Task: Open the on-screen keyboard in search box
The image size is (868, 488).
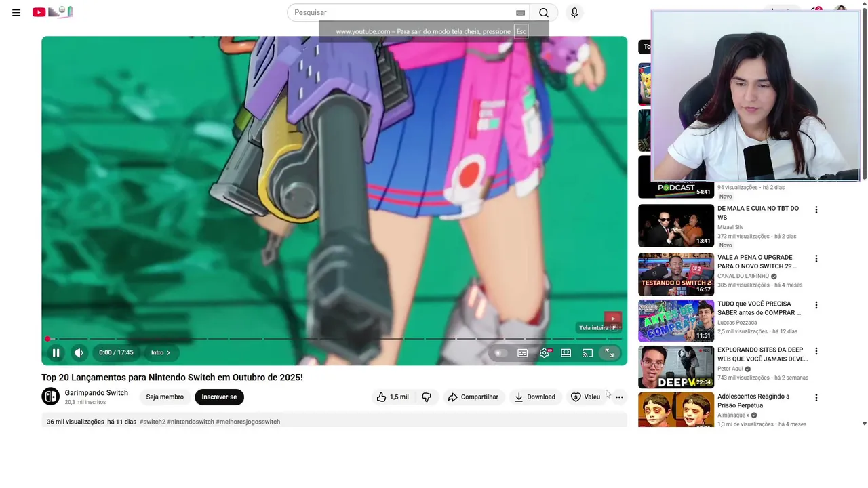Action: (520, 12)
